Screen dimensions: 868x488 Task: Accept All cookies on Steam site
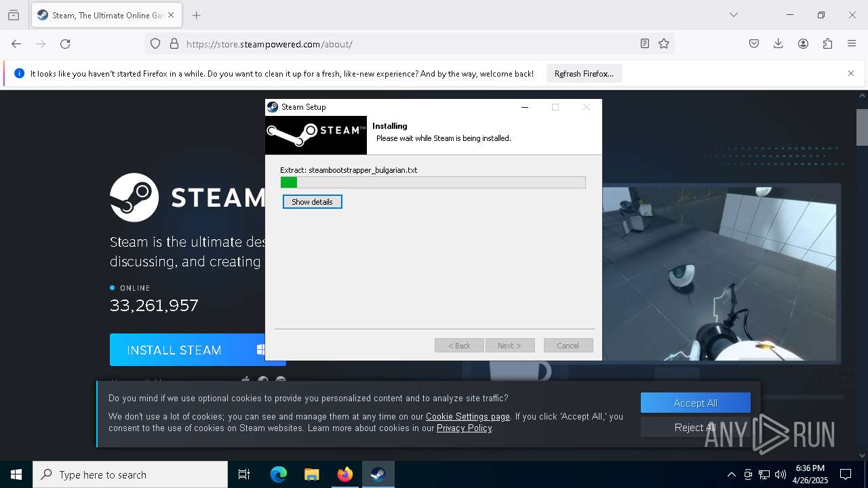tap(695, 403)
